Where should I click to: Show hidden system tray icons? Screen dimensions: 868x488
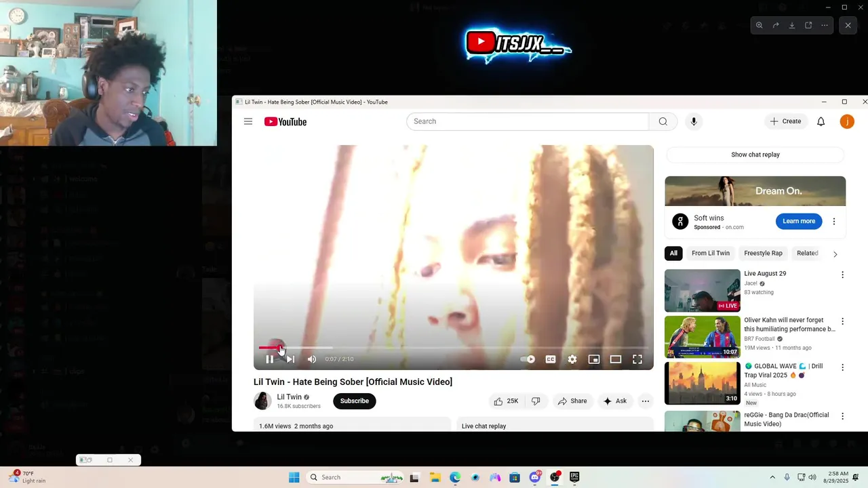click(772, 477)
